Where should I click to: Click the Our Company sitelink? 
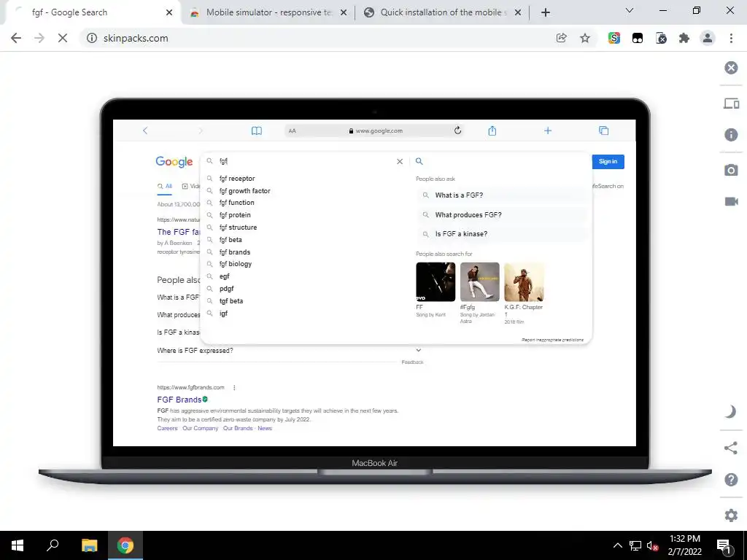click(x=200, y=428)
